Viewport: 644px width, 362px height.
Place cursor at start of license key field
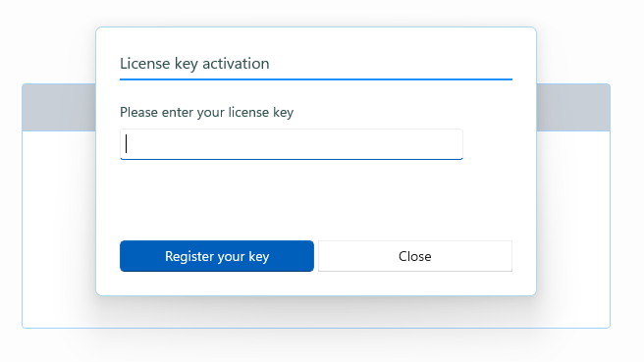(127, 144)
